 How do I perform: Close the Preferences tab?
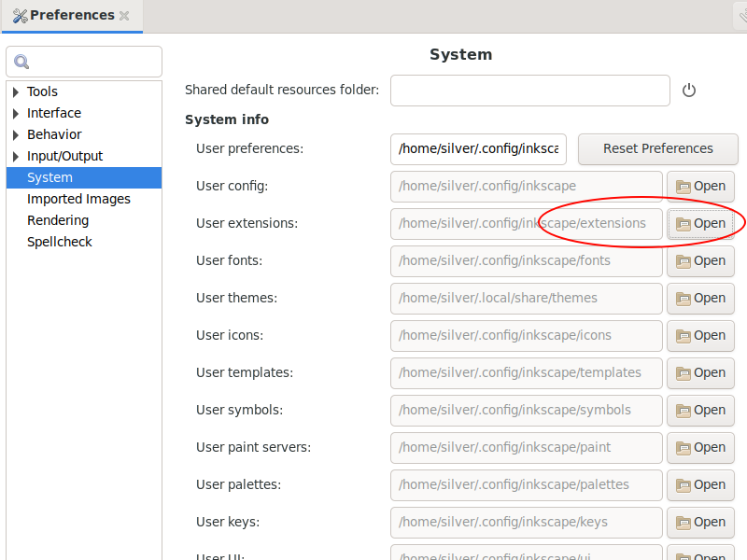124,16
